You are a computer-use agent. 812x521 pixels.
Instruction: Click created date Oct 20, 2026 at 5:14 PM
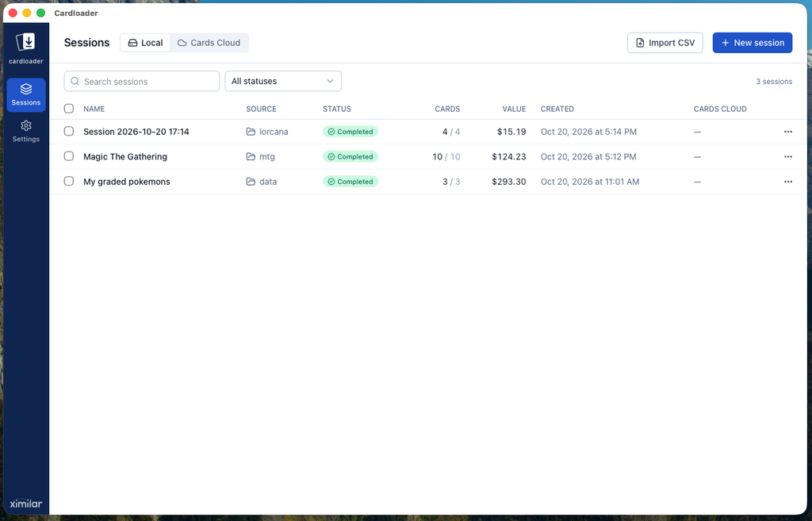(589, 132)
